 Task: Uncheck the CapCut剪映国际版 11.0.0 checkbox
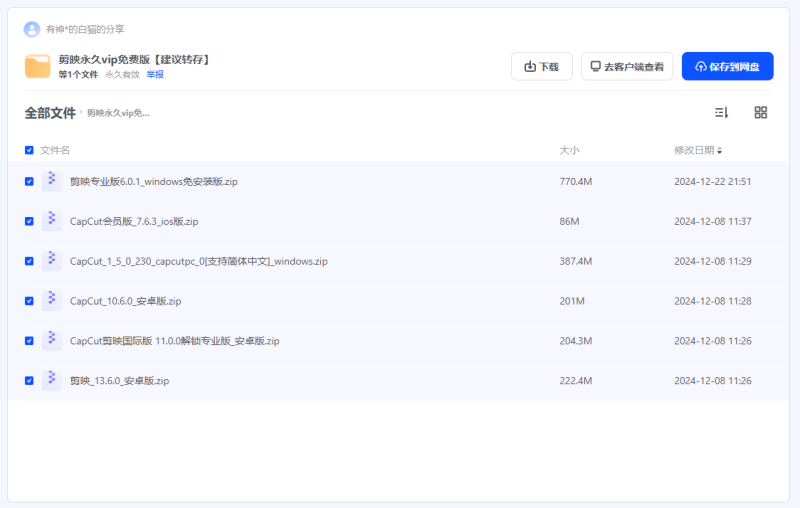pos(29,340)
